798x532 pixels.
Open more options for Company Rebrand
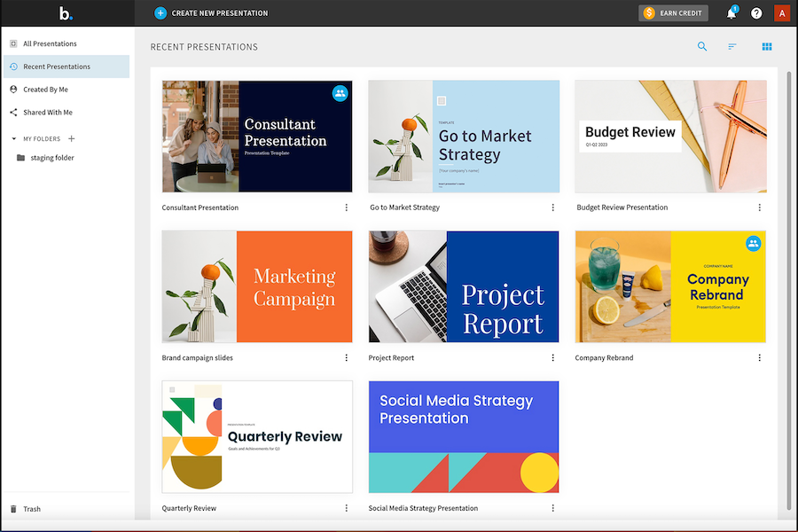tap(760, 358)
